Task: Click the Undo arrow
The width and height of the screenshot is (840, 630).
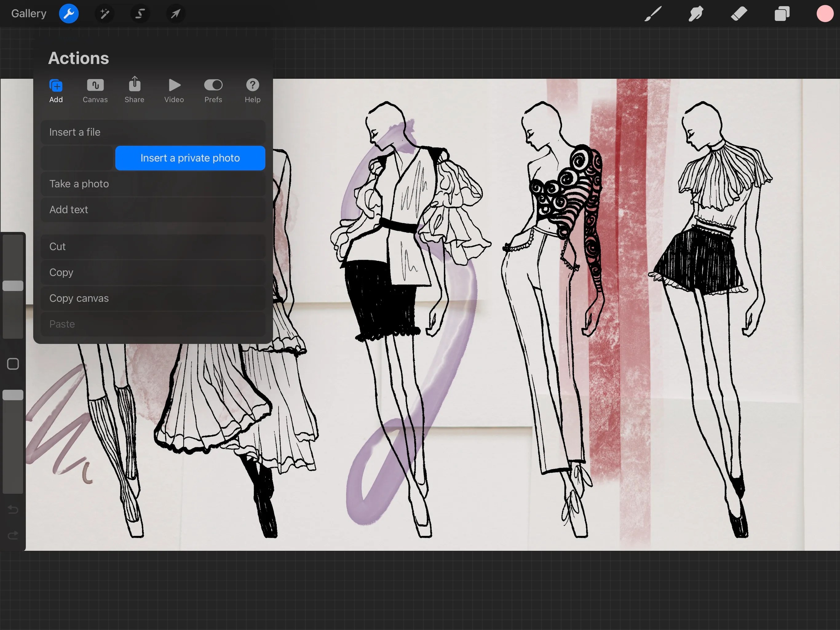Action: pos(13,510)
